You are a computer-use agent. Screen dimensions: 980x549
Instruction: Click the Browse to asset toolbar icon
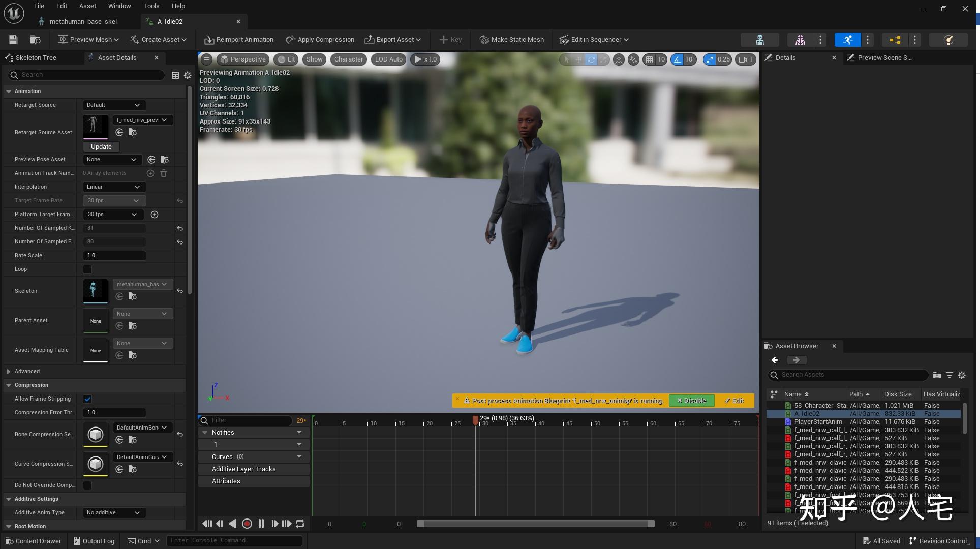35,40
